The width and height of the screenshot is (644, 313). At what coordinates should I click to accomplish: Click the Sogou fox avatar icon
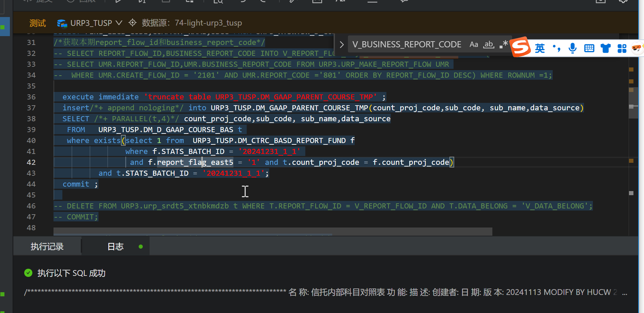[x=637, y=48]
